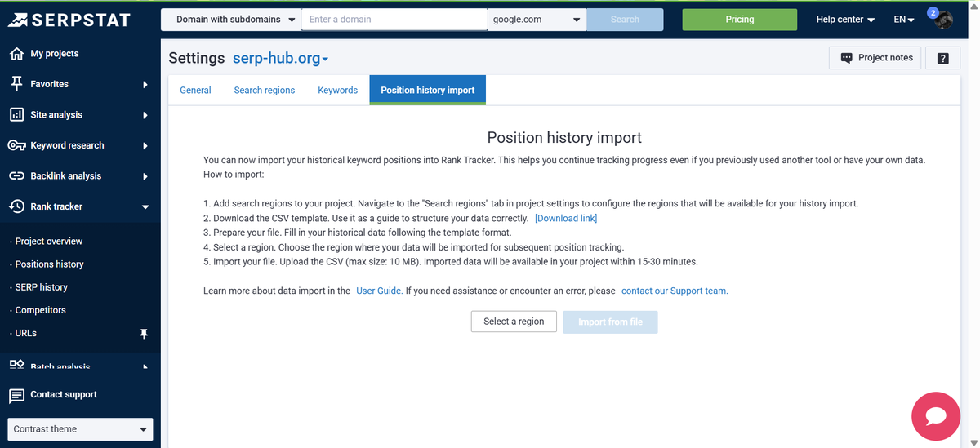Click the Project notes speech icon
The width and height of the screenshot is (980, 448).
(x=846, y=58)
